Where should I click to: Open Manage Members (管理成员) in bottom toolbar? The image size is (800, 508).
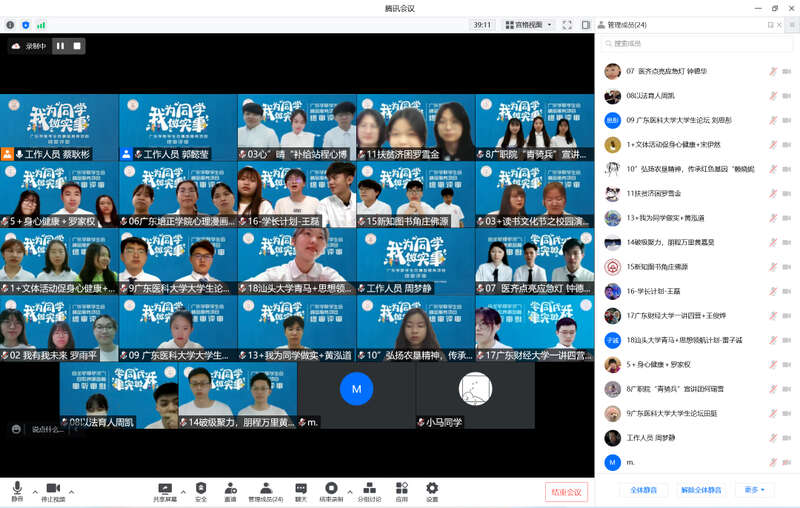coord(265,488)
